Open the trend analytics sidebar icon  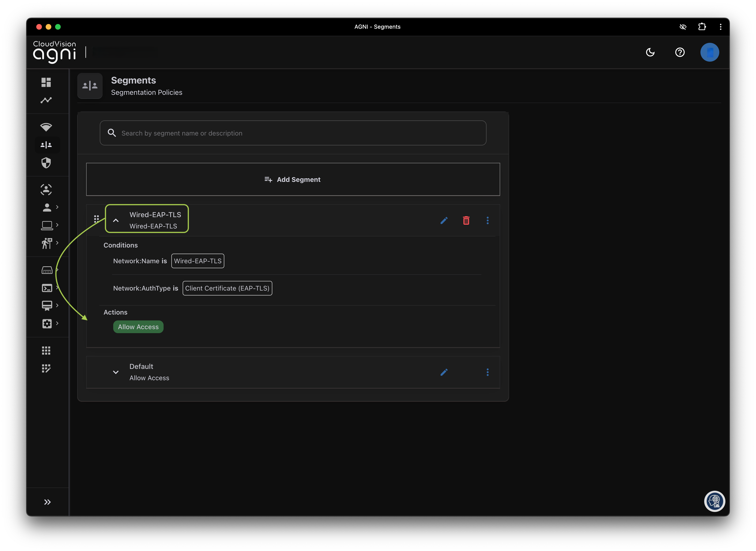coord(46,100)
